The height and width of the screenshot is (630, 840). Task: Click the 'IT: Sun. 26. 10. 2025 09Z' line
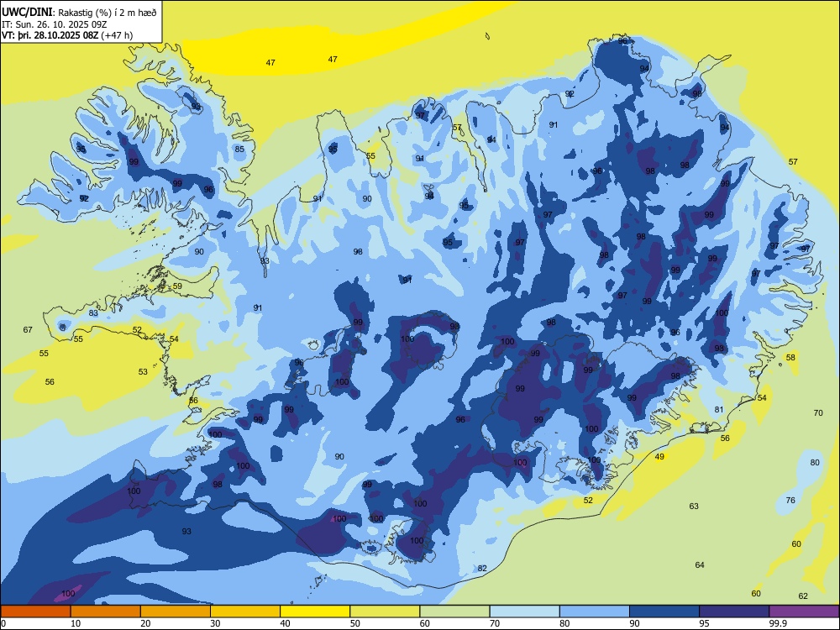[x=55, y=24]
